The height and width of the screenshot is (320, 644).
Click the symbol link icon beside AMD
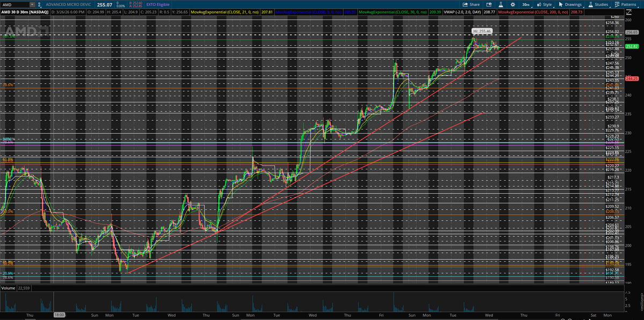[40, 5]
